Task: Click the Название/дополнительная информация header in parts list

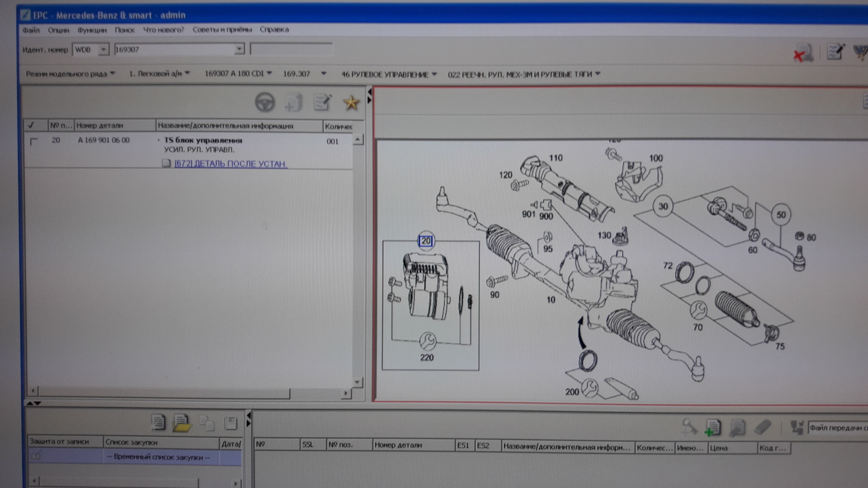Action: [x=239, y=126]
